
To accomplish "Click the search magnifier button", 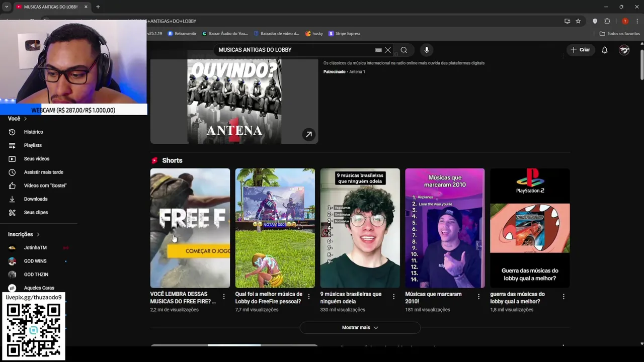I will coord(404,50).
